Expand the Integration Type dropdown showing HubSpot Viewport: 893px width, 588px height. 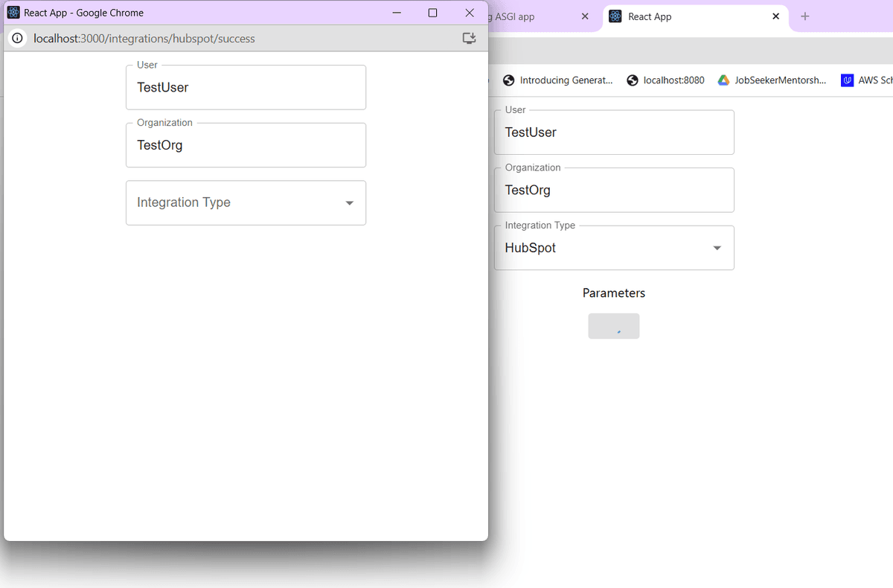(614, 248)
